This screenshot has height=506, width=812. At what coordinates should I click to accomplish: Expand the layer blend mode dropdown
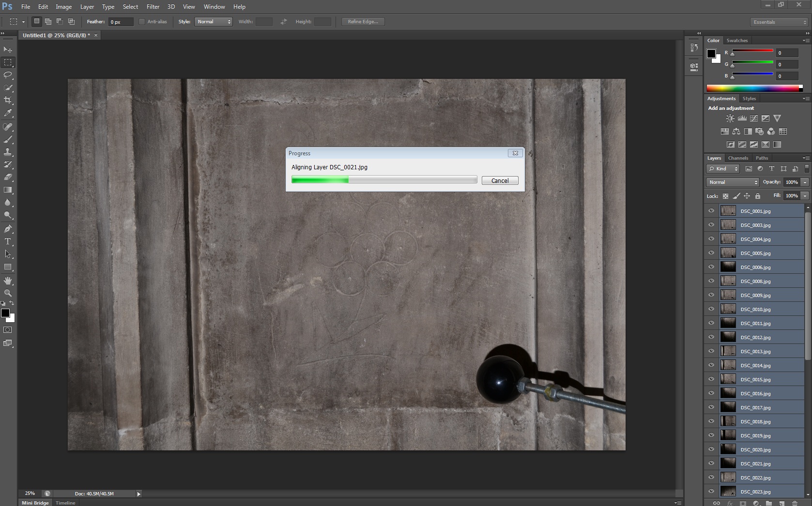[733, 182]
